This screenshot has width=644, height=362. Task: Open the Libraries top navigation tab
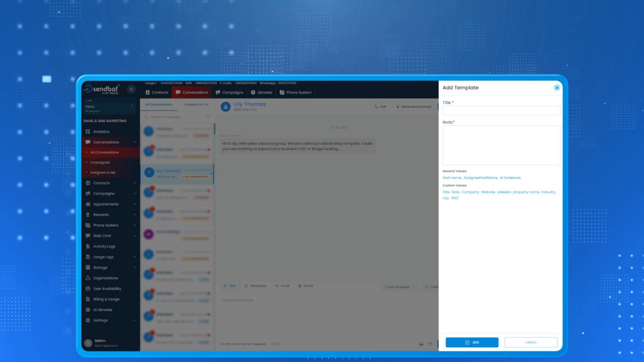pos(262,93)
